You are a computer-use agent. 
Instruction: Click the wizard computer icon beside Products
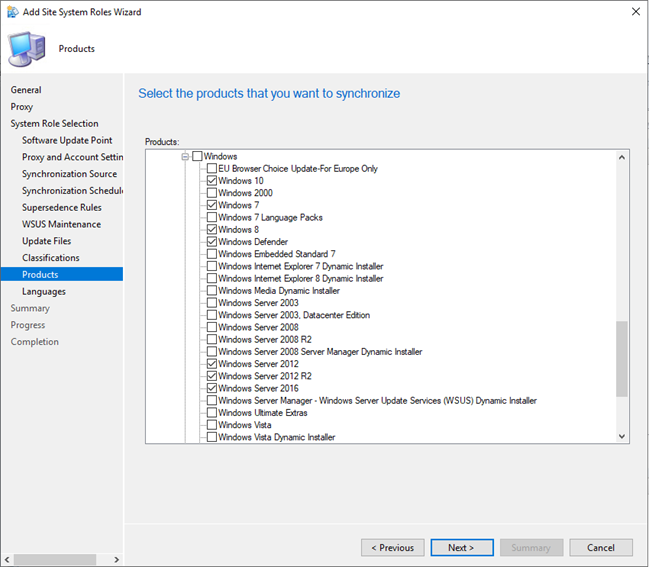(x=26, y=49)
